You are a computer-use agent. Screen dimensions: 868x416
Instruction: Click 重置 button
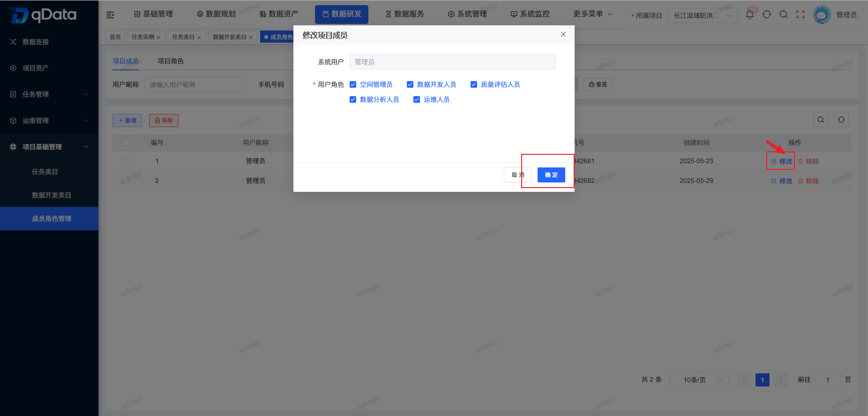598,84
